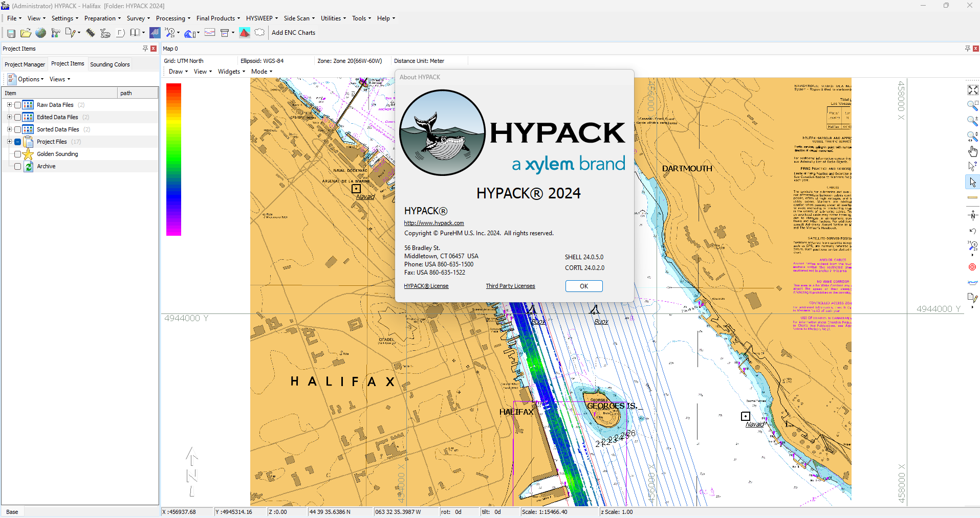Open the Third Party Licenses link
Screen dimensions: 980x518
click(x=510, y=286)
